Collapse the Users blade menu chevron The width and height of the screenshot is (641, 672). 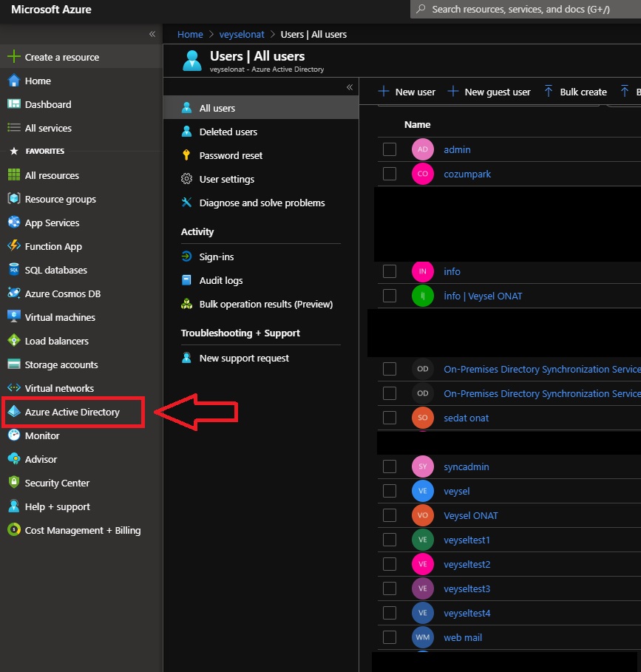point(350,87)
